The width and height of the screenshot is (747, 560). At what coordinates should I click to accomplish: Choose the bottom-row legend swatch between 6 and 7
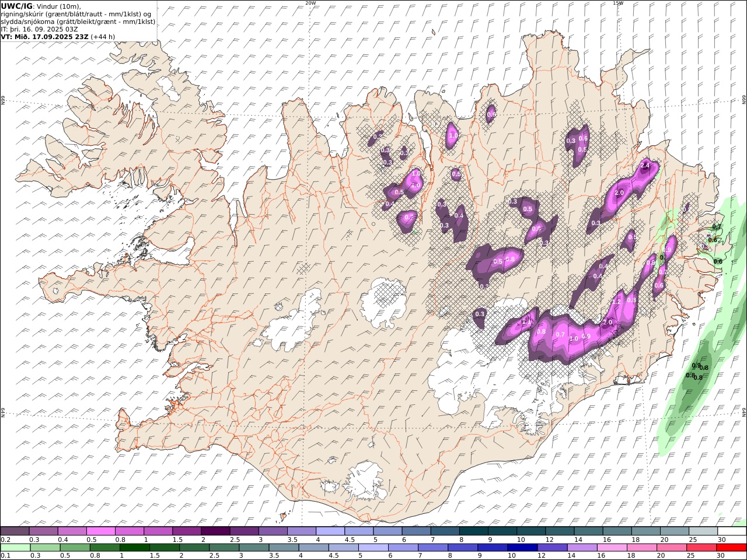click(x=403, y=548)
